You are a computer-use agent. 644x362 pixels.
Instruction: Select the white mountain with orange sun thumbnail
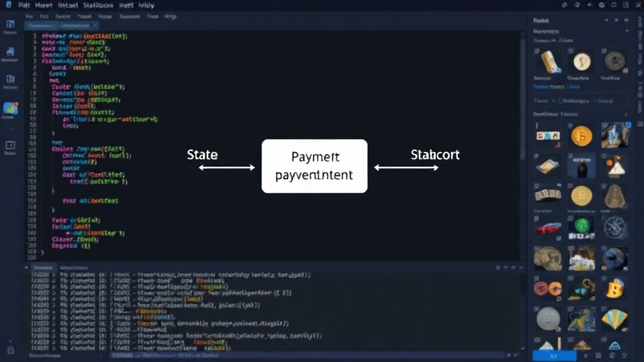615,166
